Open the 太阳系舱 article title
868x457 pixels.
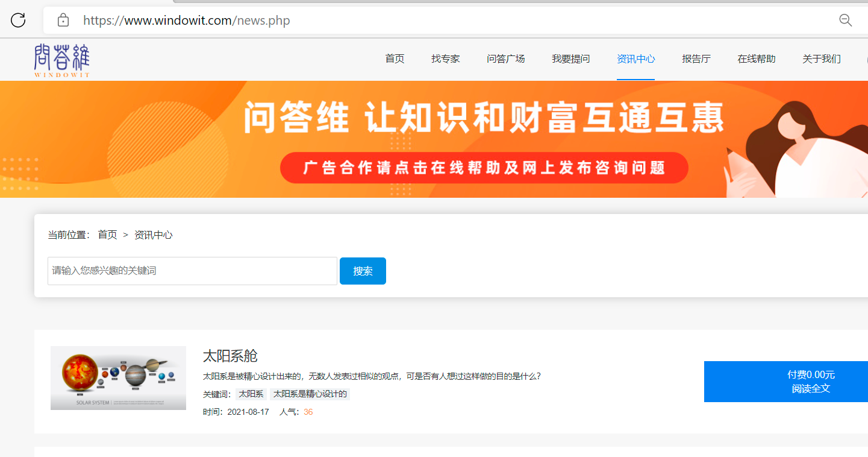230,356
